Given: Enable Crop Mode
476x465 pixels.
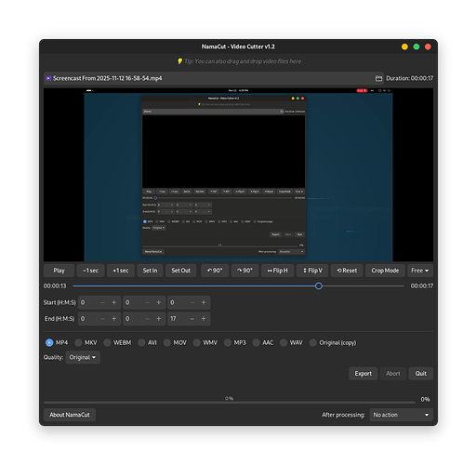Looking at the screenshot, I should click(385, 271).
